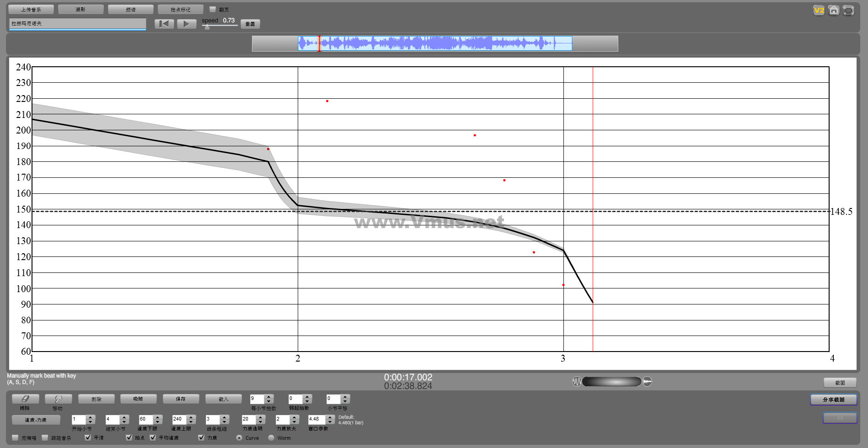This screenshot has width=868, height=448.
Task: Uncheck the 平滑 smoothing checkbox
Action: 88,437
